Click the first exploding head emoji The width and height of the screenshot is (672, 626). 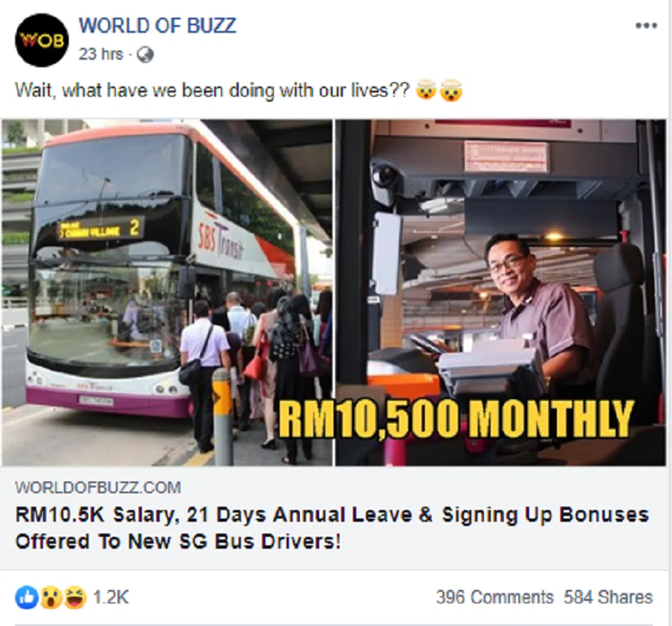(426, 90)
